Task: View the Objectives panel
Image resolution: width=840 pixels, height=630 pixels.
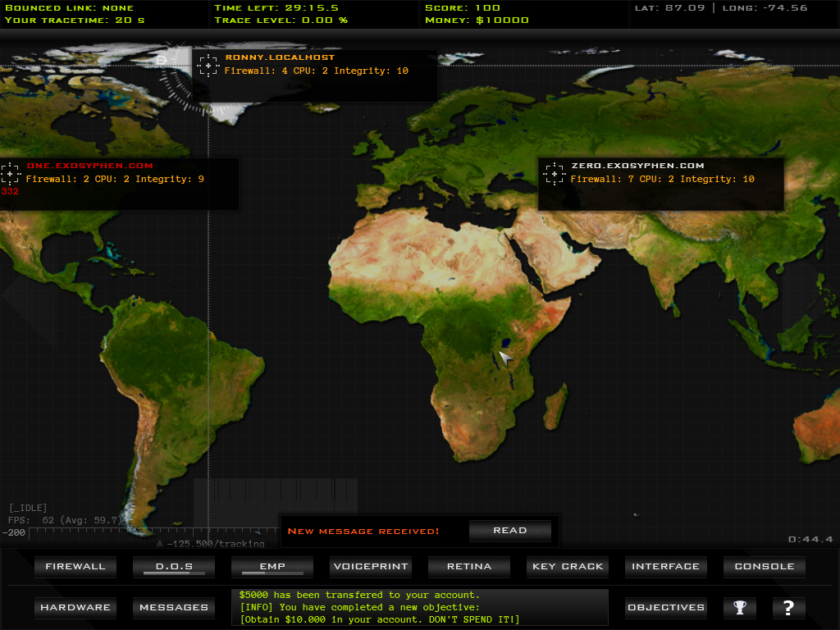Action: (665, 608)
